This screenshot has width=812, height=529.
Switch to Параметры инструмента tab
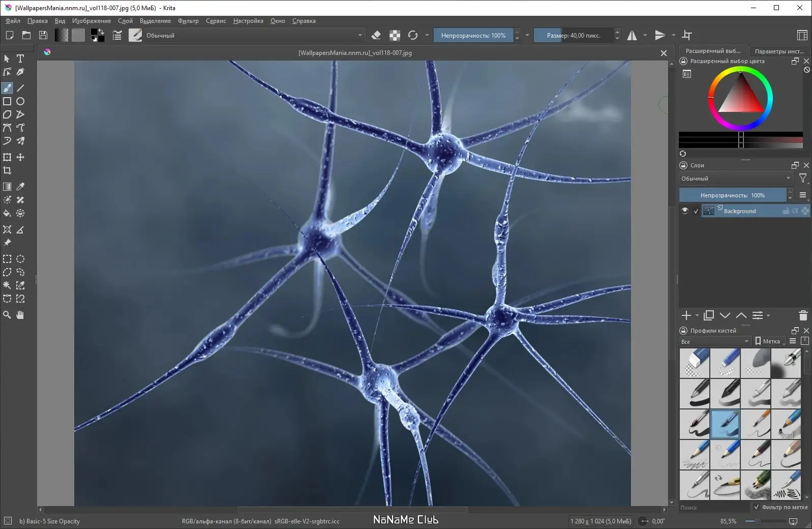pos(779,51)
